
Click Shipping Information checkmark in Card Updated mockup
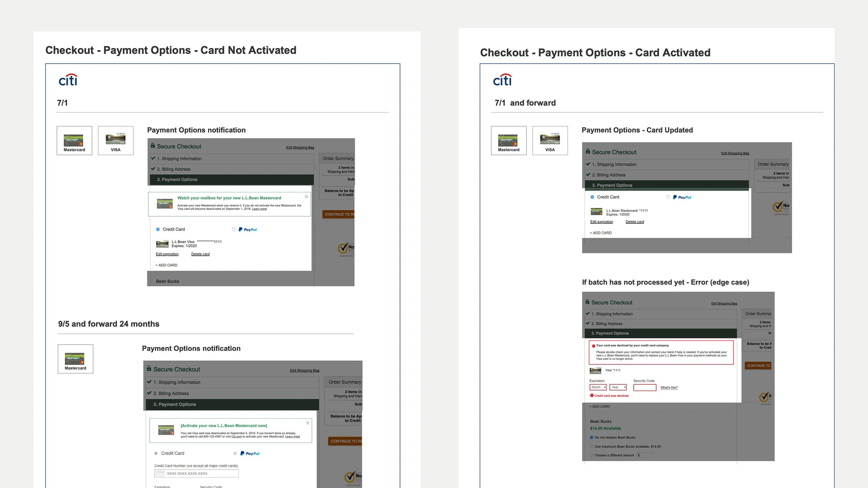pos(588,164)
